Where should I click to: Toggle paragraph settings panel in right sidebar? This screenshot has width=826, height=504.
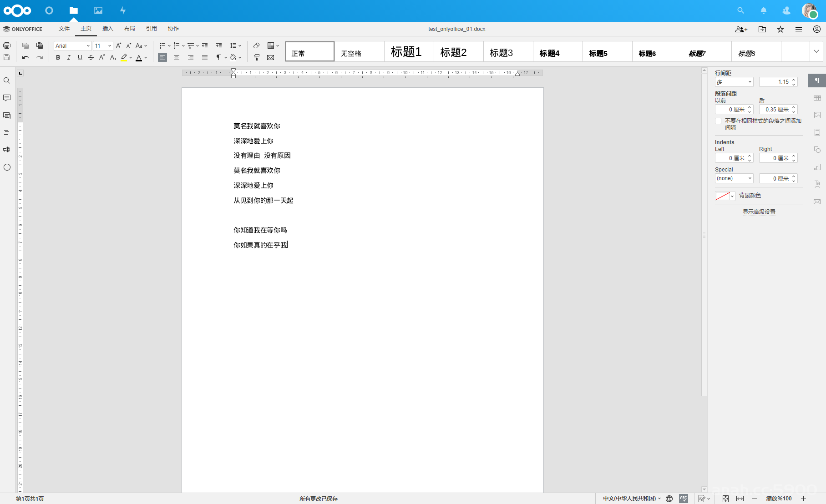(817, 81)
